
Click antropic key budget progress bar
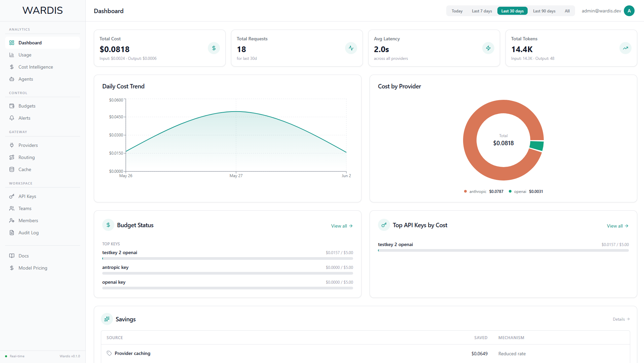[228, 273]
